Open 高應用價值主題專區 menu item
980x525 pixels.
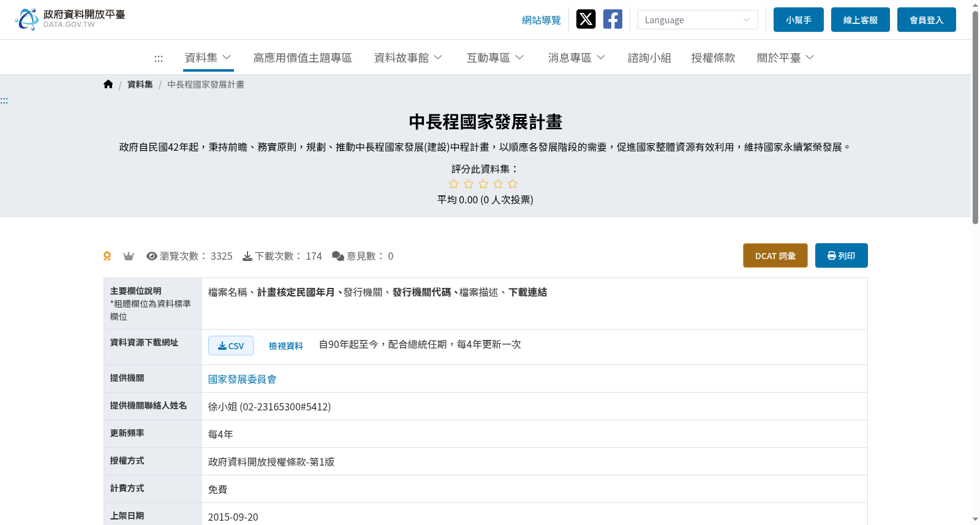pyautogui.click(x=303, y=58)
